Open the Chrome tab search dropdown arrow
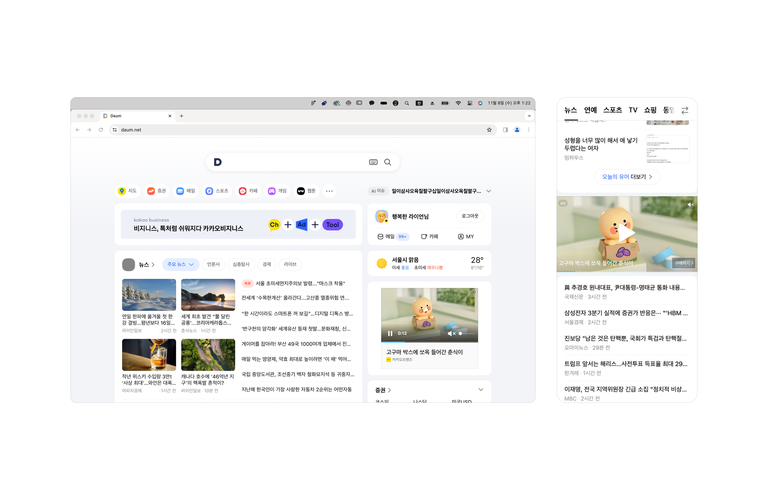The image size is (768, 500). pyautogui.click(x=529, y=116)
